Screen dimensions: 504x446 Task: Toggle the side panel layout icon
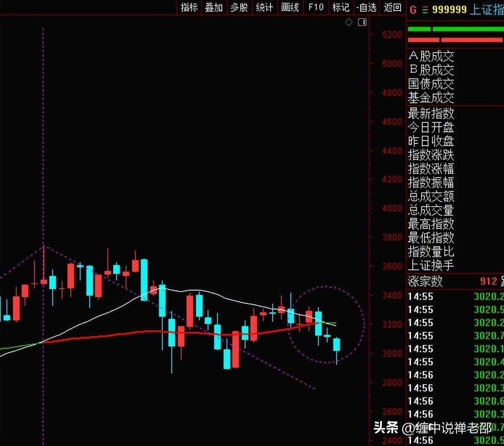pyautogui.click(x=362, y=23)
